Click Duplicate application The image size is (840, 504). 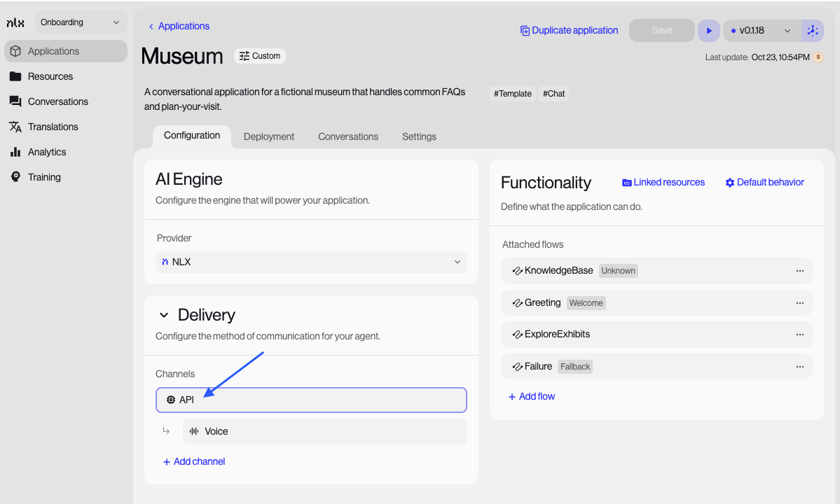569,31
